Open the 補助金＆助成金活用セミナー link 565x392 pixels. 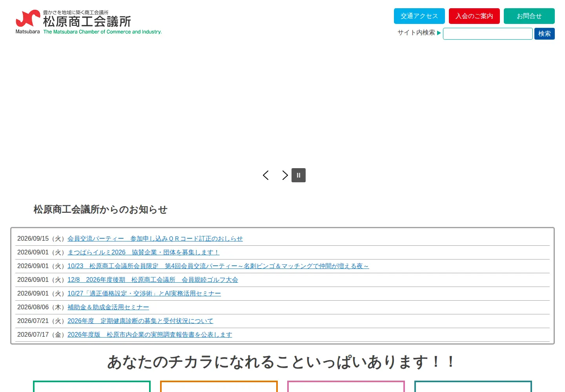coord(108,307)
